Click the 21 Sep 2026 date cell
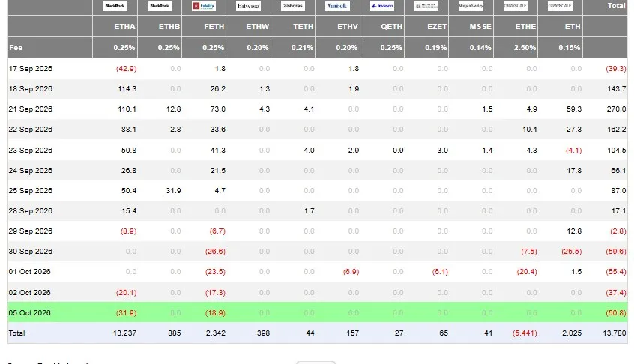The width and height of the screenshot is (634, 364). (x=30, y=109)
